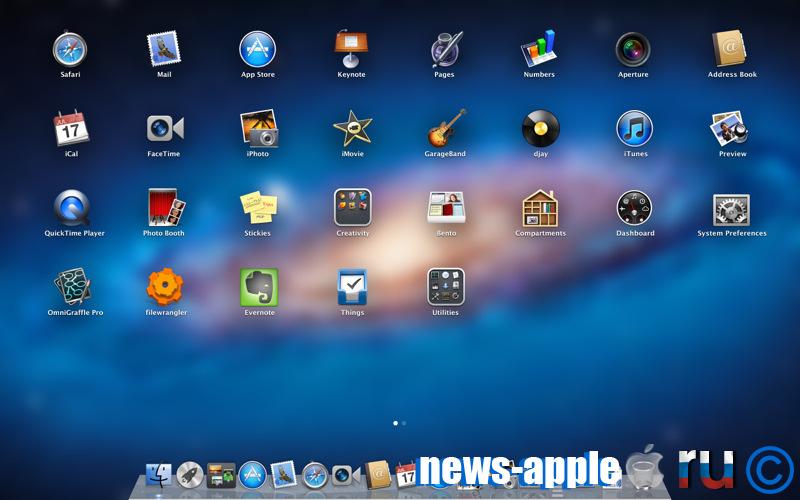Open Safari from the Launchpad grid
The image size is (800, 500).
pyautogui.click(x=70, y=49)
